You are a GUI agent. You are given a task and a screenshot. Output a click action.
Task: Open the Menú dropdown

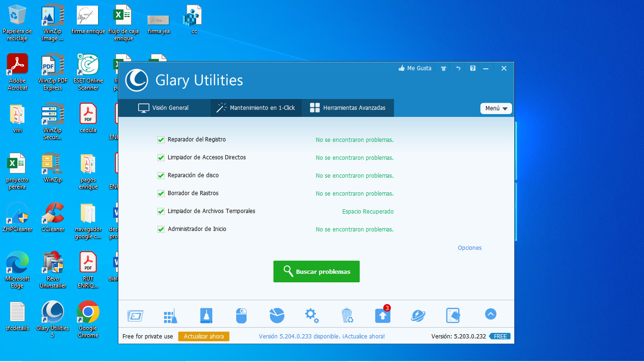click(x=496, y=108)
